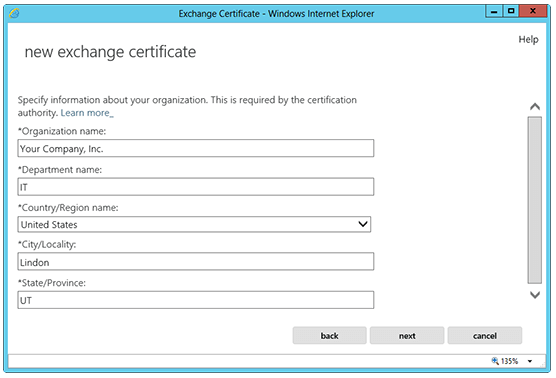Click the scroll up chevron arrow
The width and height of the screenshot is (556, 378).
tap(535, 106)
